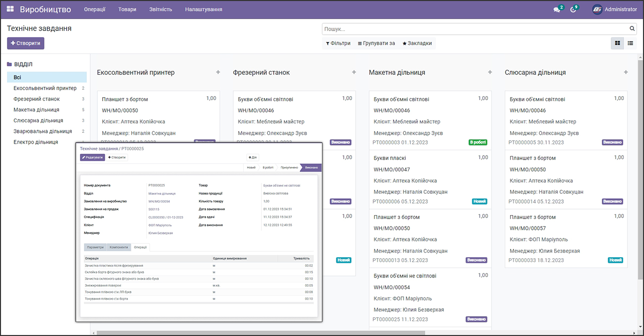Click the Виконано badge on card PT0000014
This screenshot has width=644, height=336.
coord(612,201)
